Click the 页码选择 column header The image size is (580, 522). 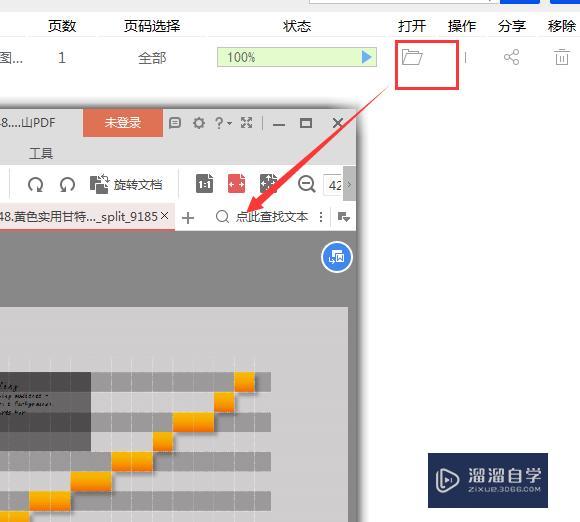tap(152, 26)
